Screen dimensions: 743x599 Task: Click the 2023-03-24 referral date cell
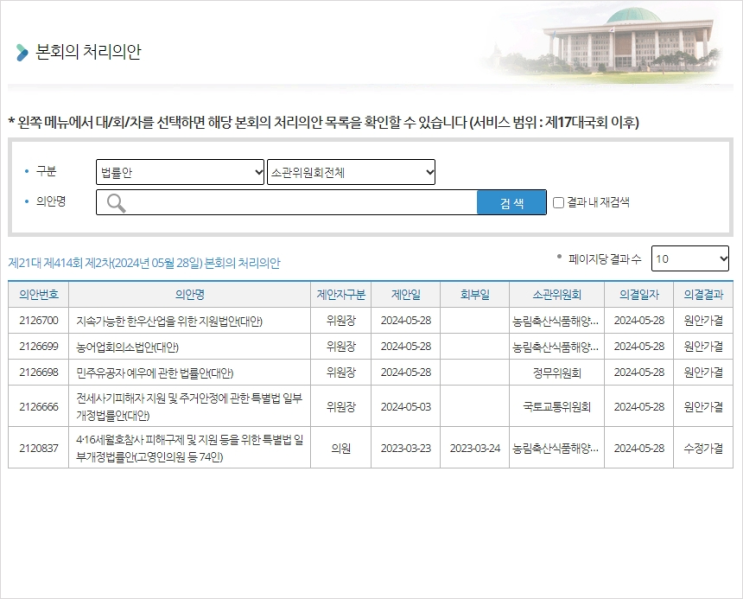pos(475,448)
